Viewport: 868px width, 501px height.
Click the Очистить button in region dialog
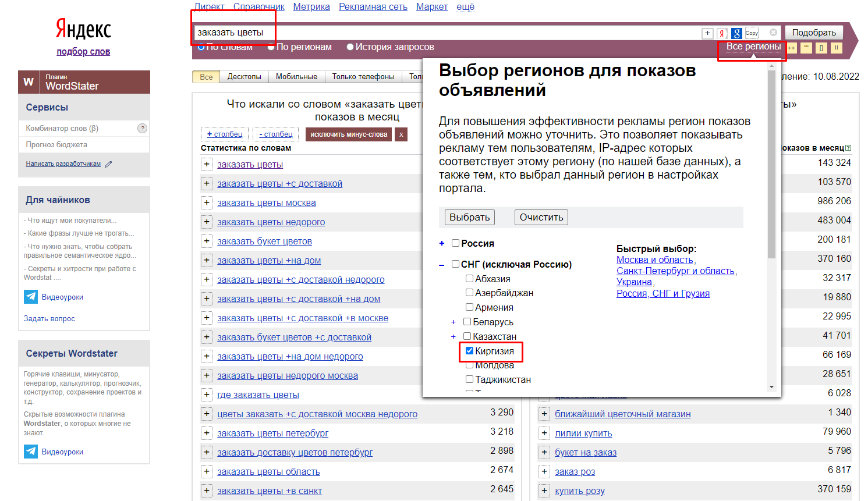(x=541, y=217)
